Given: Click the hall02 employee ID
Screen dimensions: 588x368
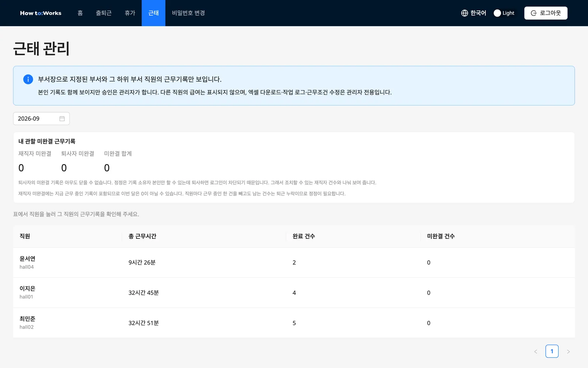Looking at the screenshot, I should click(26, 327).
